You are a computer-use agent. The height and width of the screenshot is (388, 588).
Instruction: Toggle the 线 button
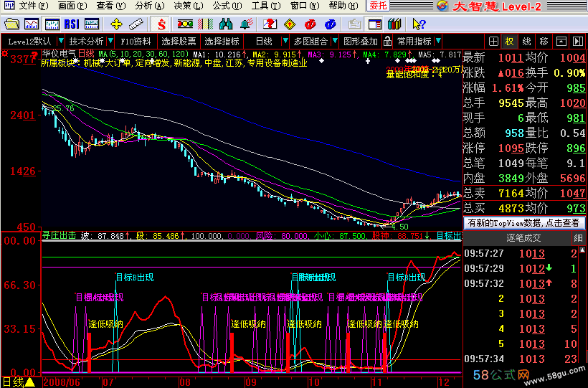coord(526,42)
